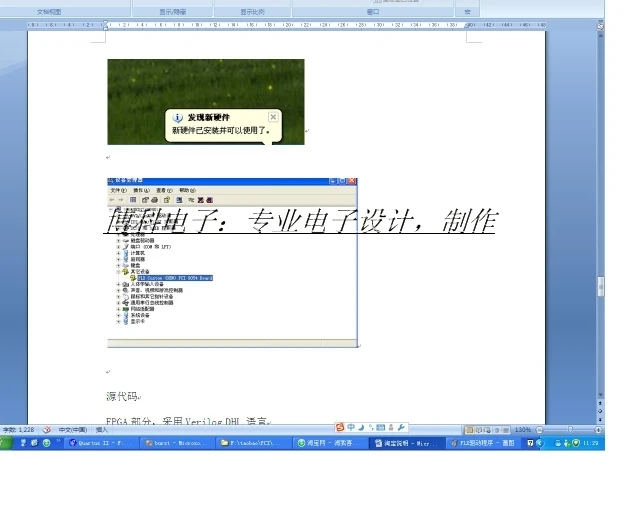Select the new hardware found balloon picture
Screen dimensions: 640x512
(206, 102)
